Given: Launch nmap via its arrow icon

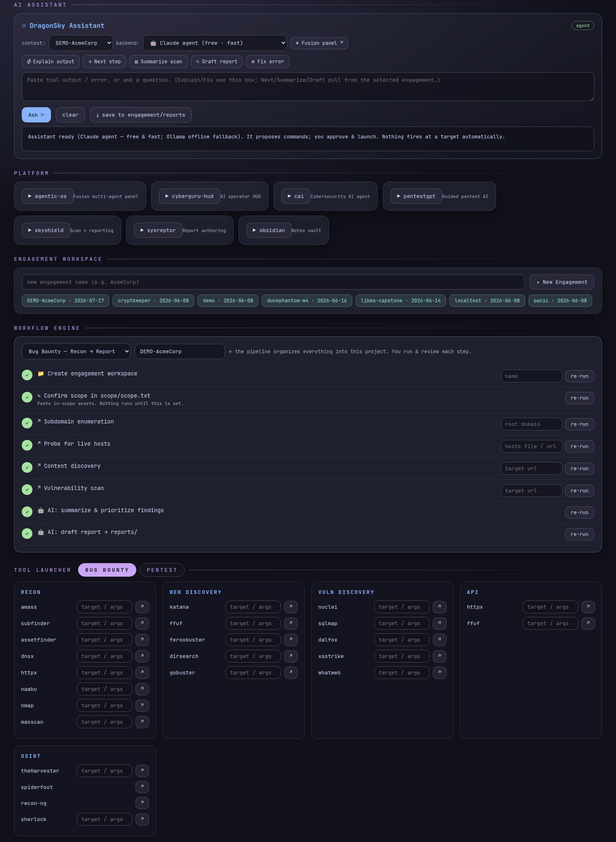Looking at the screenshot, I should pos(142,705).
